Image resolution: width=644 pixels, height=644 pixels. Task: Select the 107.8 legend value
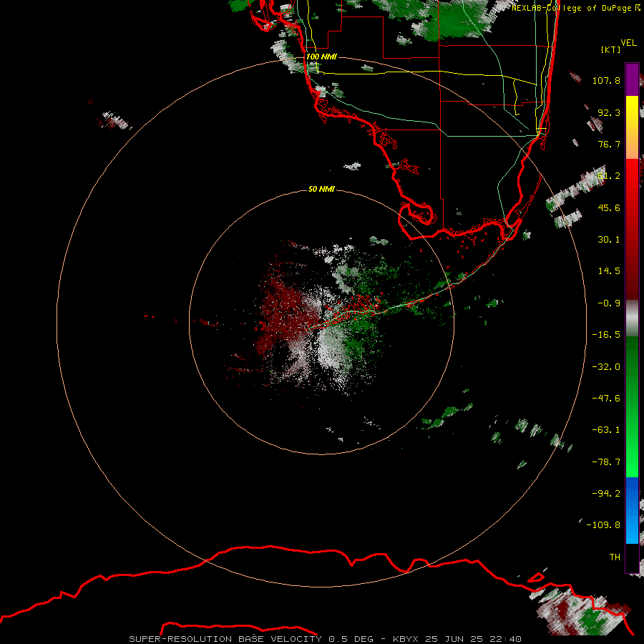pos(606,80)
